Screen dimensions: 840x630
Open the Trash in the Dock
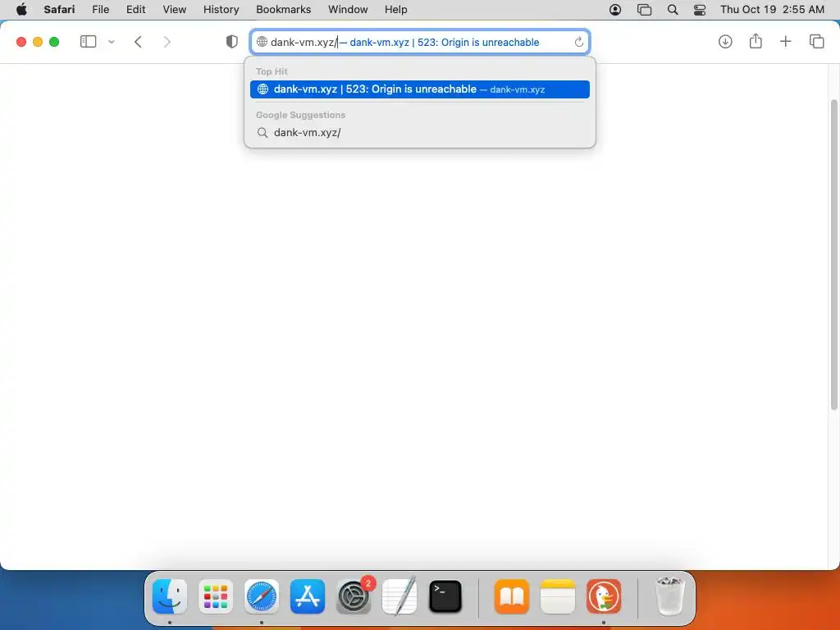click(x=670, y=596)
